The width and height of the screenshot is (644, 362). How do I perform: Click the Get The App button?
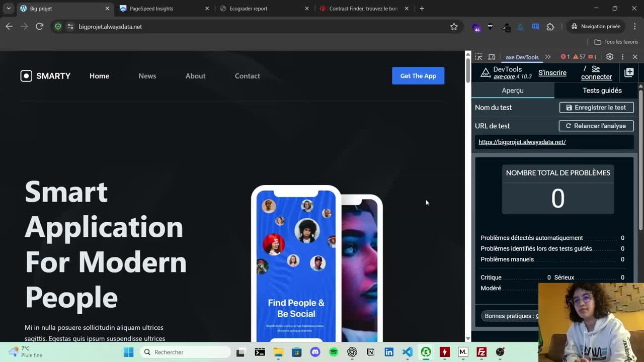tap(418, 76)
